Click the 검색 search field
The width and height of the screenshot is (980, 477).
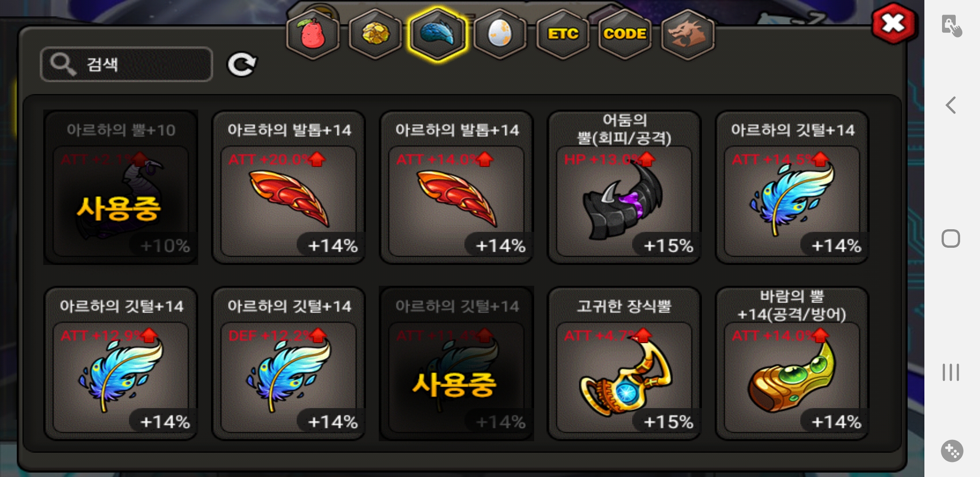126,64
